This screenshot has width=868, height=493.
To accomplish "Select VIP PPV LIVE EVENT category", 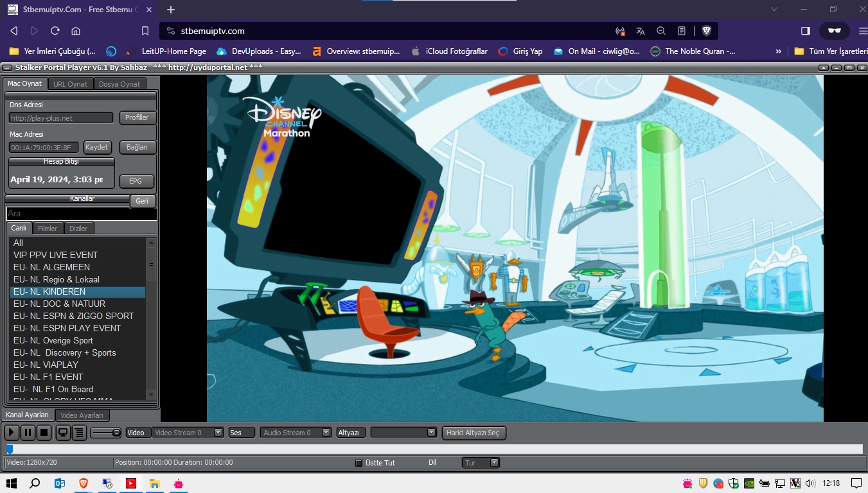I will (77, 255).
